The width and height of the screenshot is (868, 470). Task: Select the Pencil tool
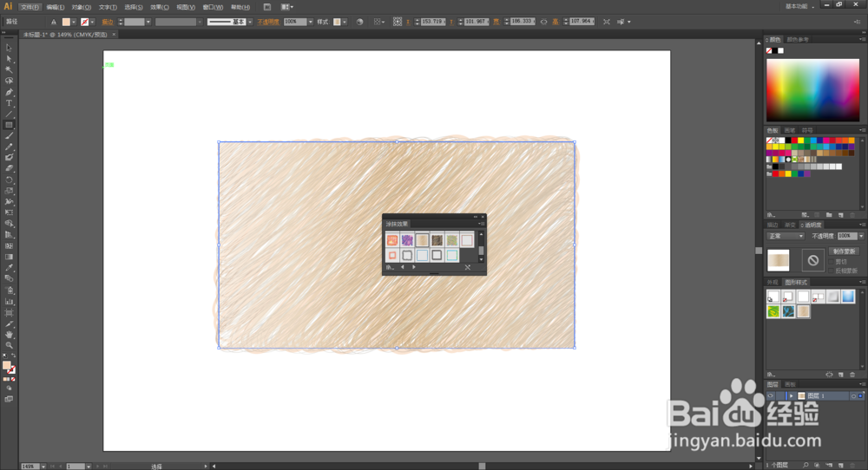pos(9,147)
